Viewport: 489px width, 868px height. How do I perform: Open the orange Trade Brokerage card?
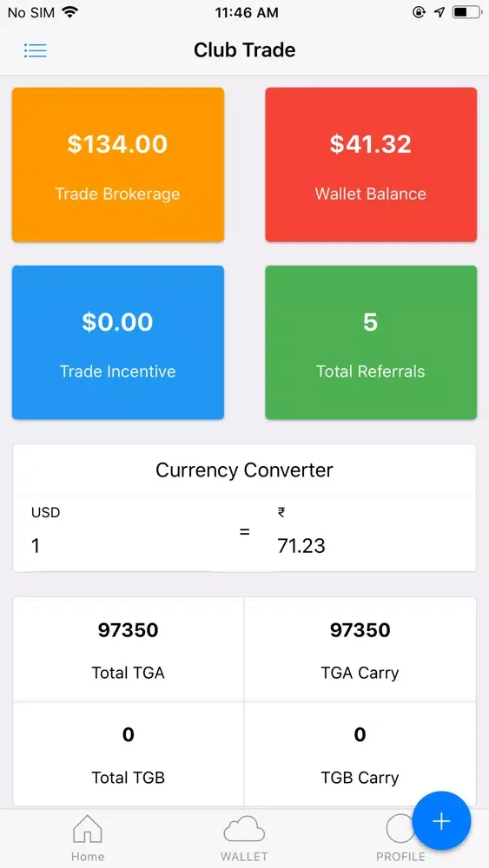pos(118,164)
